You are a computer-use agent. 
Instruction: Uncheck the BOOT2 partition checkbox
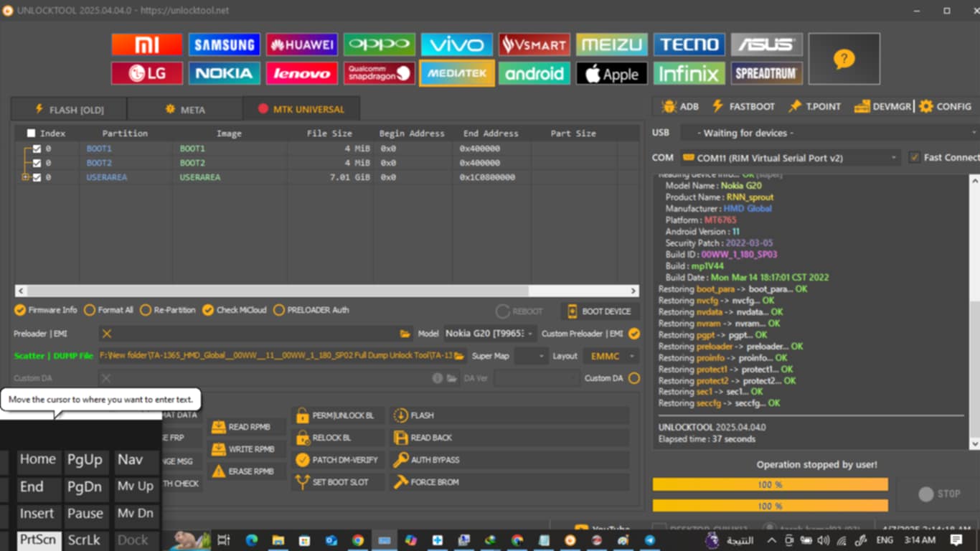tap(37, 163)
